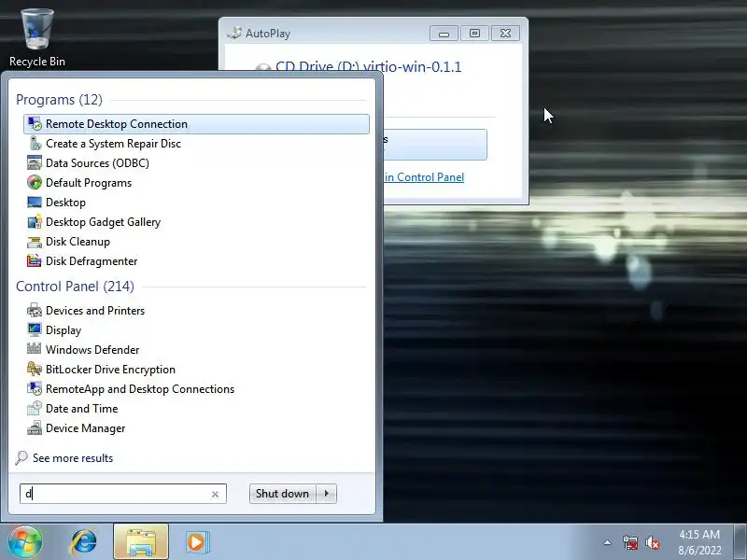Click the Shut down button
The image size is (747, 560).
point(283,494)
